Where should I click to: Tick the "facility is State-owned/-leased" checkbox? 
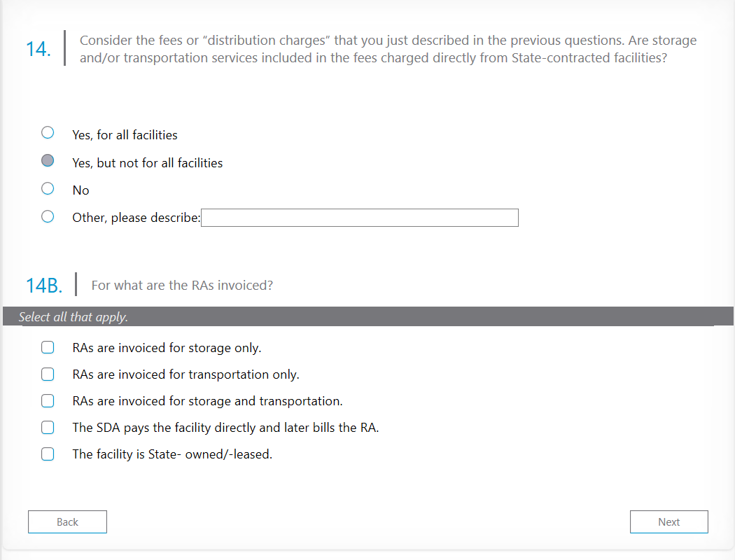(x=48, y=454)
